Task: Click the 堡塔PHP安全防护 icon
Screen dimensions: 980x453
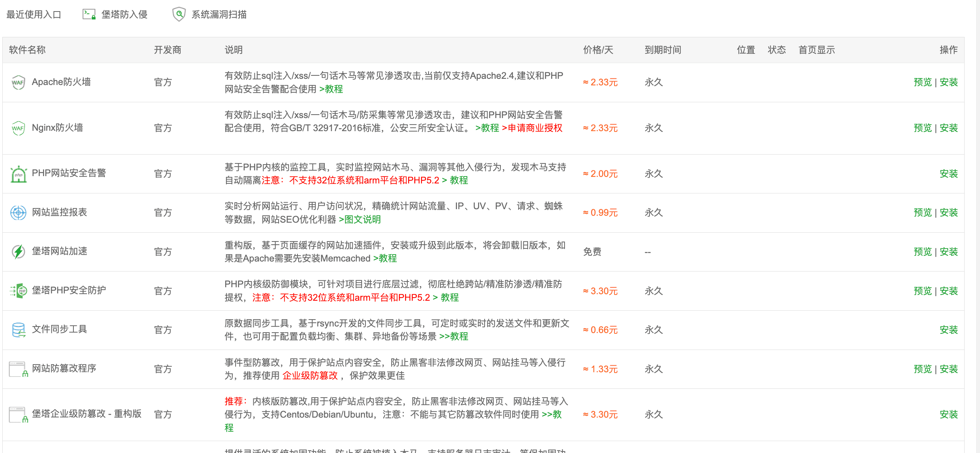Action: (18, 291)
